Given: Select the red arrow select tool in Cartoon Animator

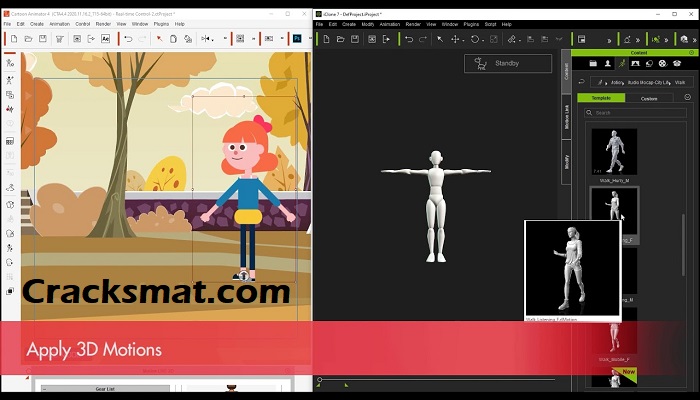Looking at the screenshot, I should coord(159,39).
